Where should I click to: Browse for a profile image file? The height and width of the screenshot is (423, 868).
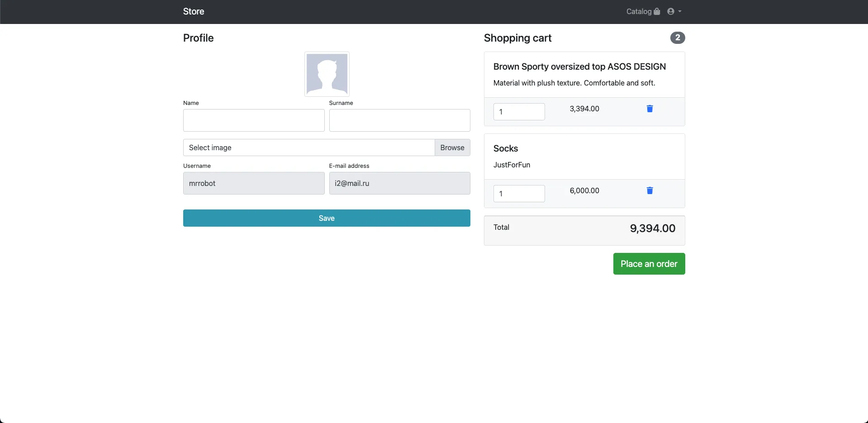pos(452,147)
